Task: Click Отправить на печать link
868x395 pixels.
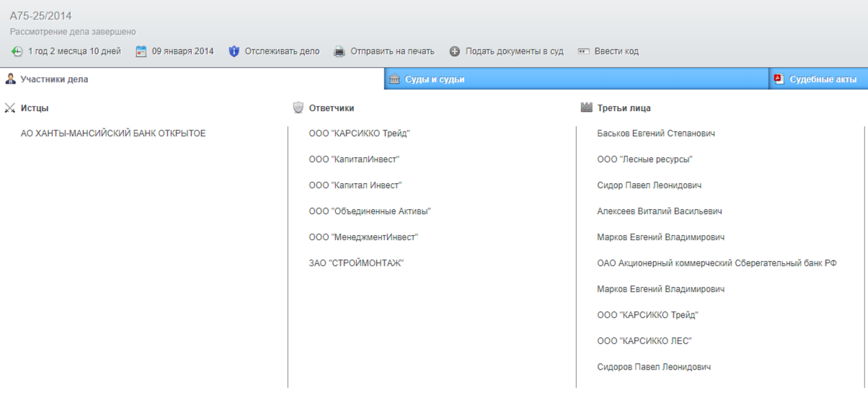Action: tap(392, 51)
